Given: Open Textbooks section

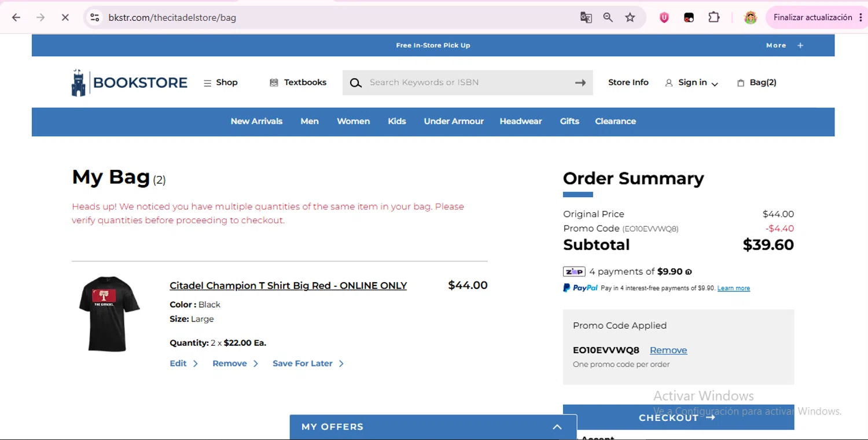Looking at the screenshot, I should [298, 83].
